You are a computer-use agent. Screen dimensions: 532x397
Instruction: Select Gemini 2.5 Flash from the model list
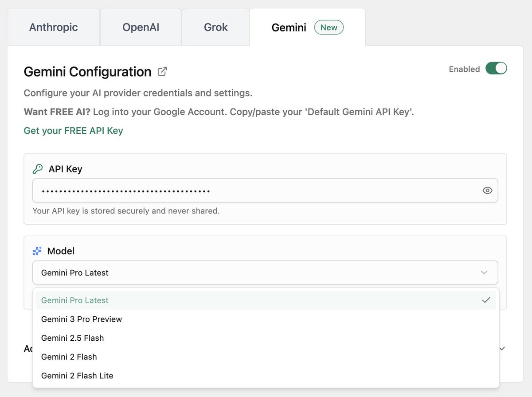point(72,338)
